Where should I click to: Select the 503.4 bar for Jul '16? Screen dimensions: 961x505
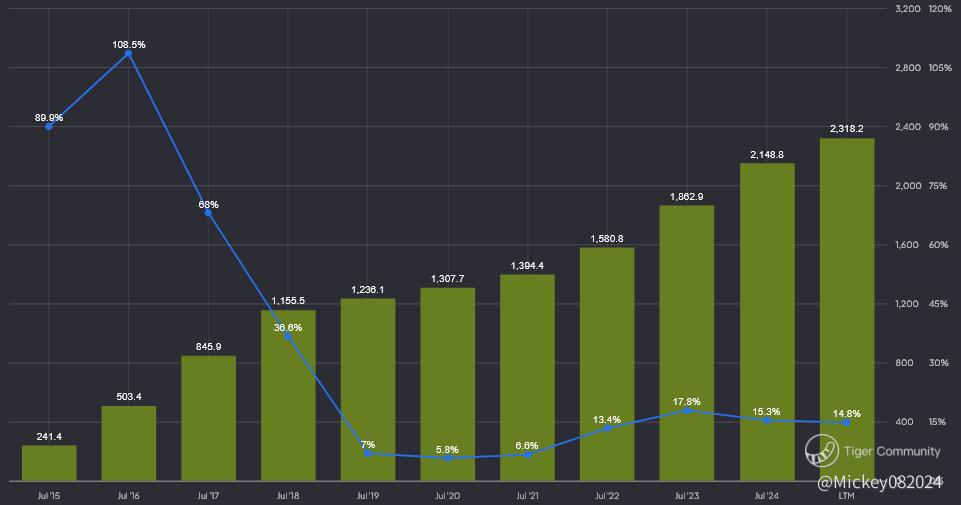pos(129,443)
